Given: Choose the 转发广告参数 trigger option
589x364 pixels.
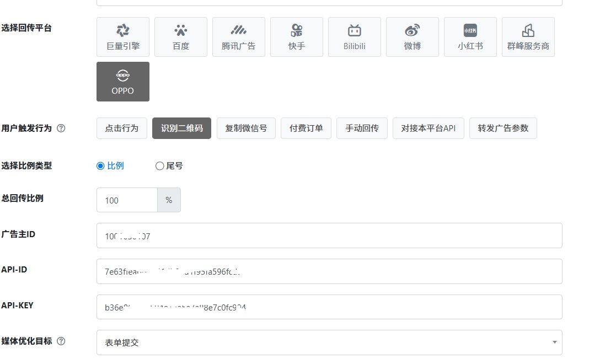Looking at the screenshot, I should [x=503, y=129].
